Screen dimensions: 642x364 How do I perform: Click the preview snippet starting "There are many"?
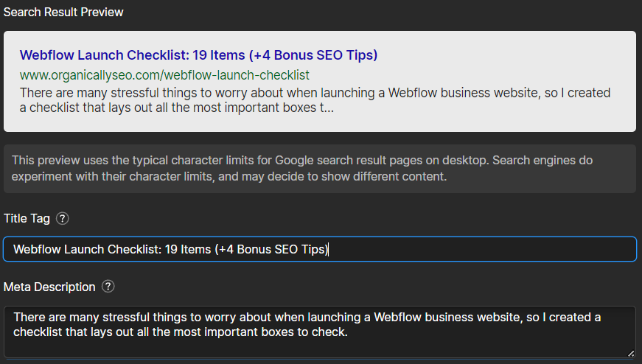coord(317,100)
